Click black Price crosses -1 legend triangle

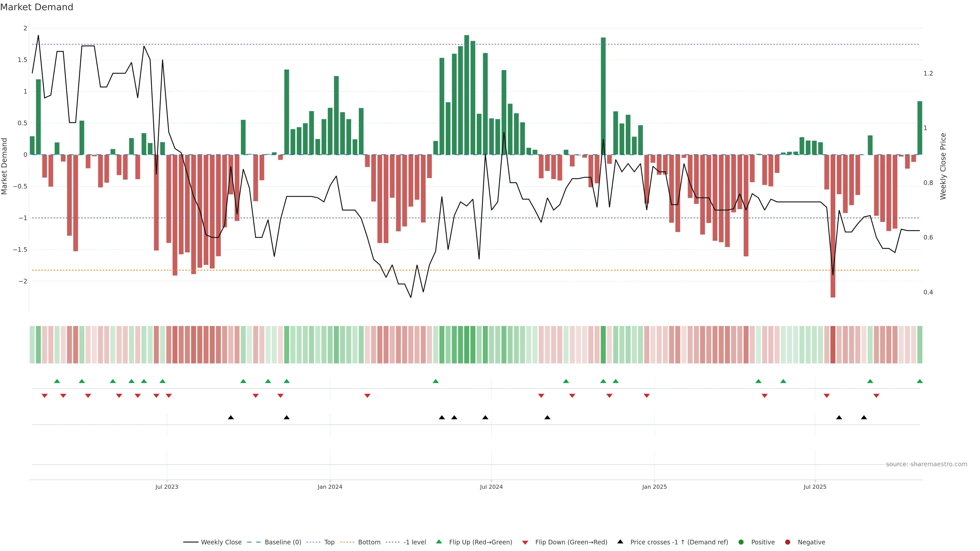(x=620, y=542)
